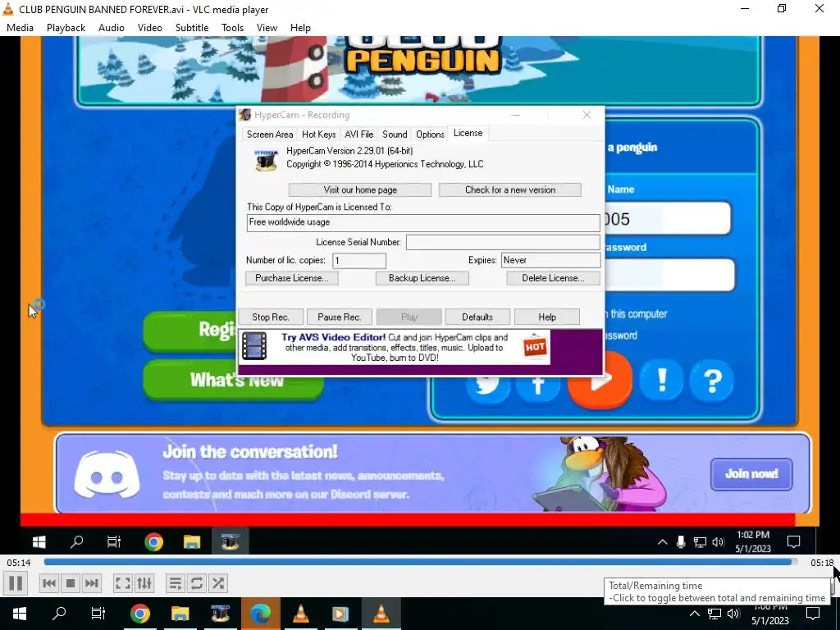This screenshot has height=630, width=840.
Task: Open the film-strip media player taskbar icon
Action: click(340, 614)
